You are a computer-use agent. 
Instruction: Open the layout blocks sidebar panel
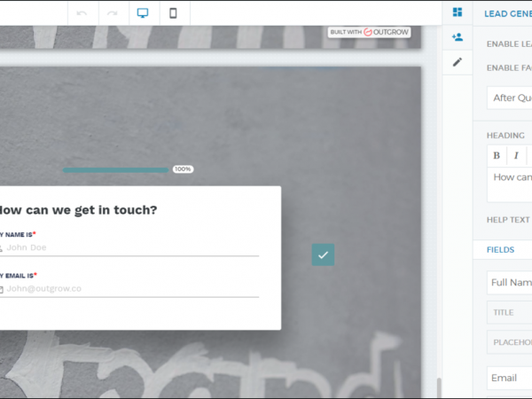tap(458, 12)
